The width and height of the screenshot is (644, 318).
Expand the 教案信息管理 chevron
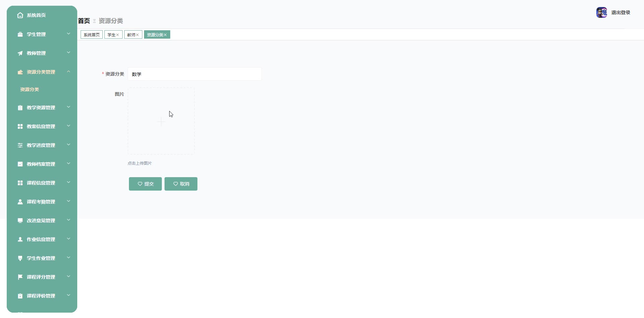[x=68, y=126]
